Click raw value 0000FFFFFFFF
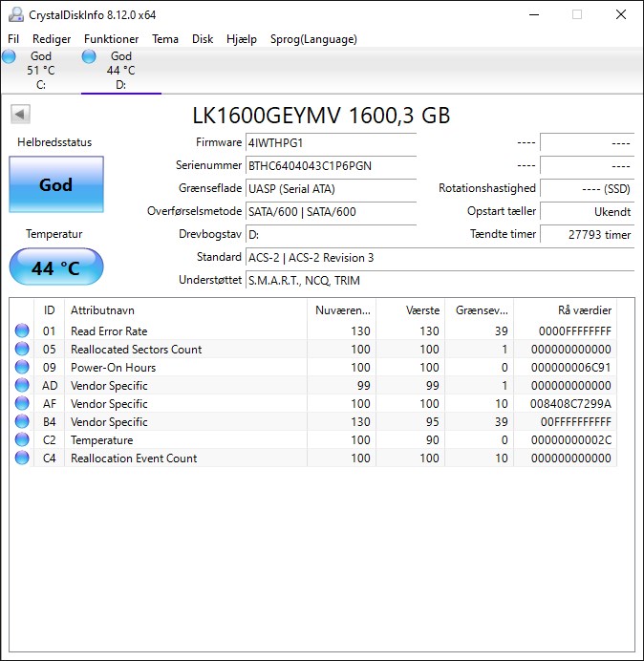This screenshot has height=661, width=644. pos(575,330)
